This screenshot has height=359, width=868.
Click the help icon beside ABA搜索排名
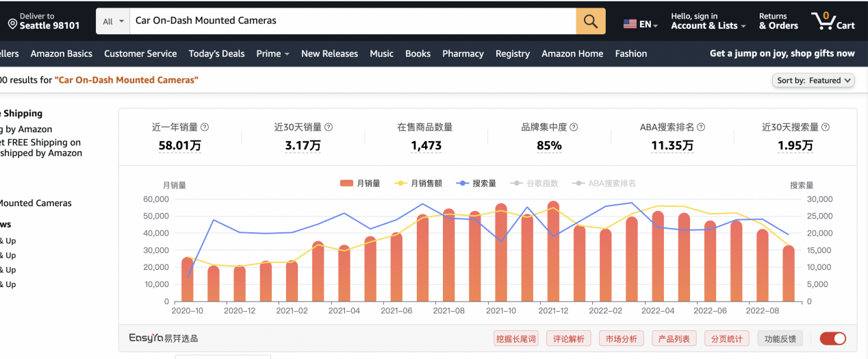tap(701, 127)
